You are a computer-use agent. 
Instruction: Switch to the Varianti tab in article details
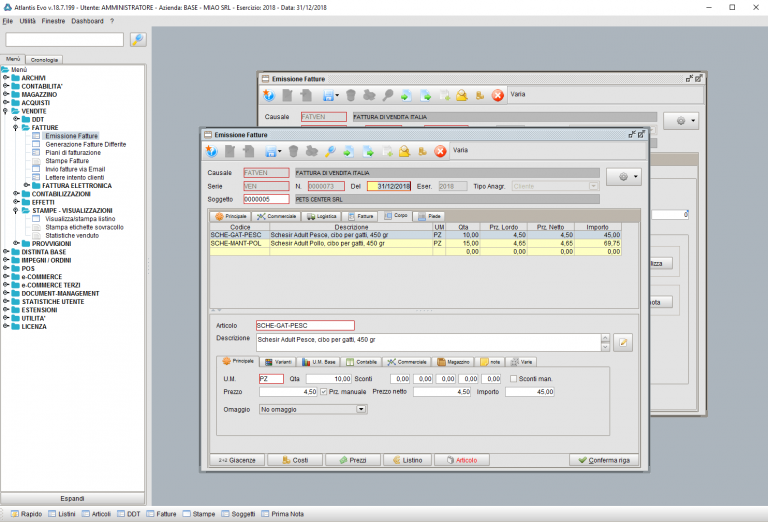tap(278, 362)
